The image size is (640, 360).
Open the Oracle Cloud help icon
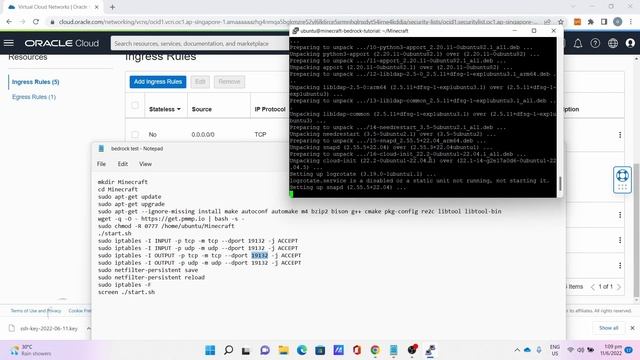[x=595, y=43]
